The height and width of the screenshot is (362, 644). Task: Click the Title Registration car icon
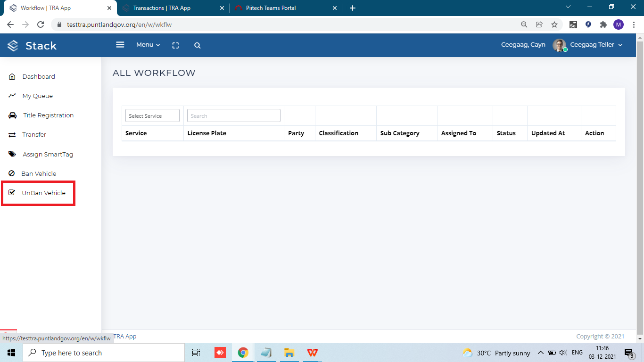(x=13, y=115)
